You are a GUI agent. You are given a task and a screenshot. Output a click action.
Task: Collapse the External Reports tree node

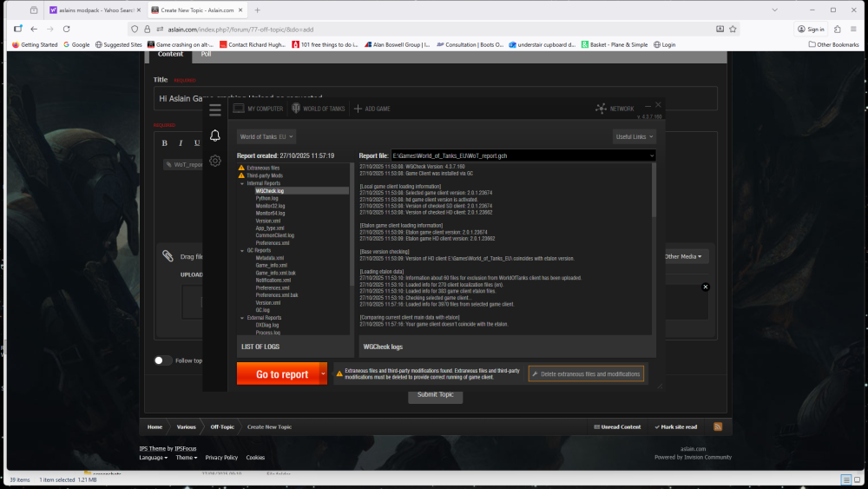[242, 318]
